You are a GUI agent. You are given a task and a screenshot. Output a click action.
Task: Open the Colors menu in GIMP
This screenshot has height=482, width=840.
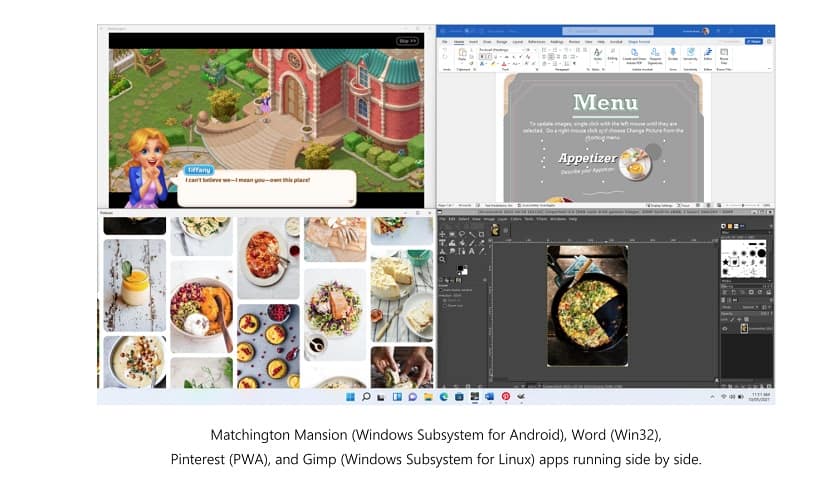pyautogui.click(x=515, y=219)
